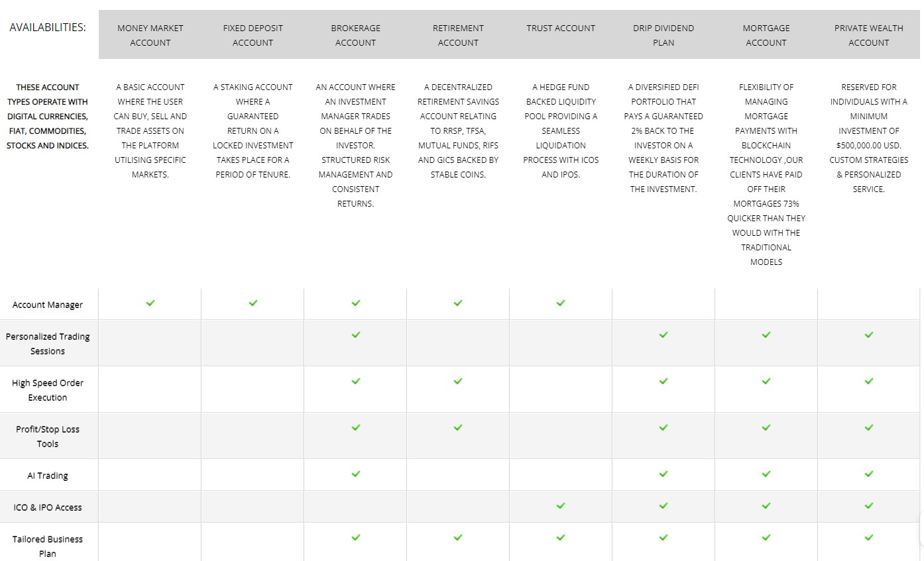Screen dimensions: 924x561
Task: Click the High Speed Order Execution checkmark under Drip Dividend Plan
Action: 664,381
